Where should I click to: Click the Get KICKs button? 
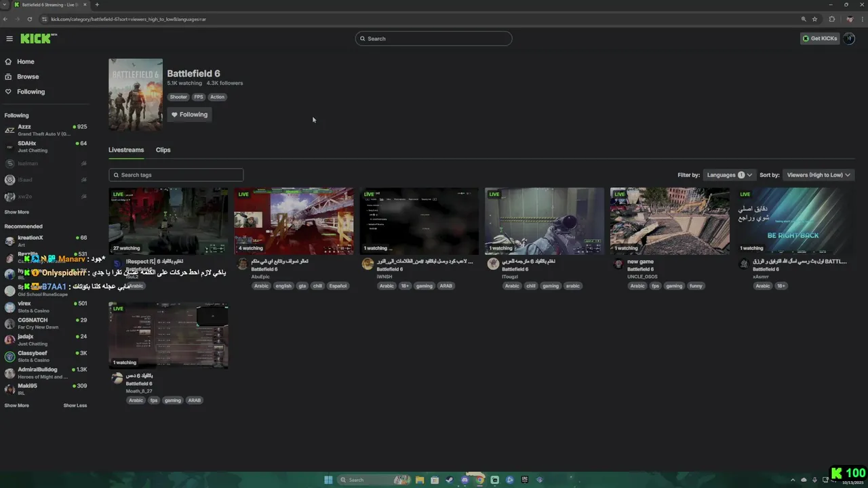[x=820, y=39]
